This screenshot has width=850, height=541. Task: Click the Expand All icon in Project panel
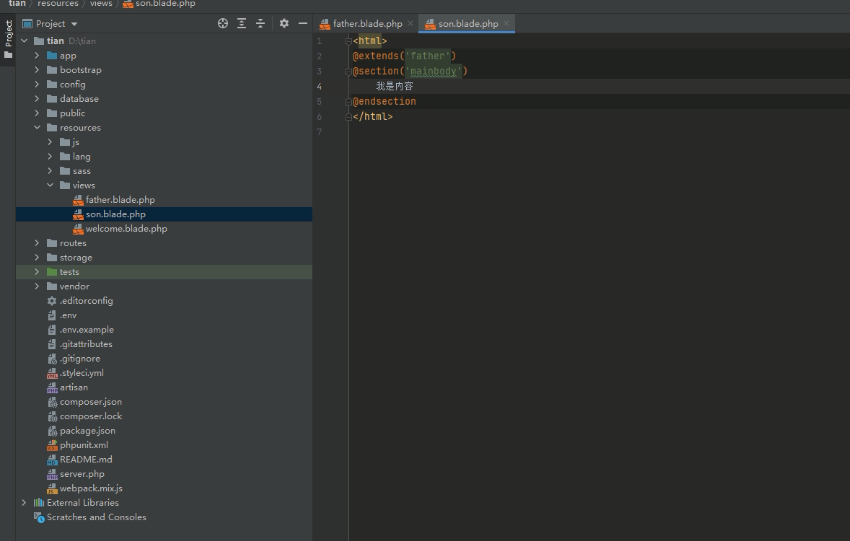click(242, 23)
